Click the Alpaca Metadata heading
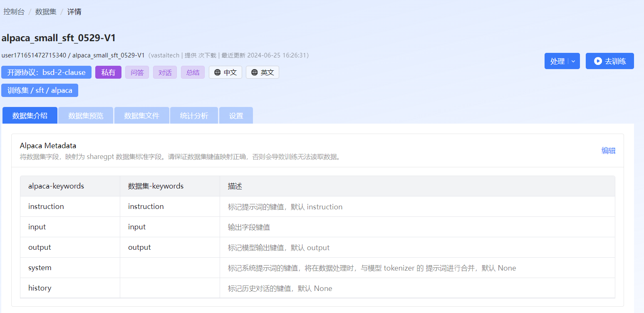The image size is (644, 313). coord(48,146)
